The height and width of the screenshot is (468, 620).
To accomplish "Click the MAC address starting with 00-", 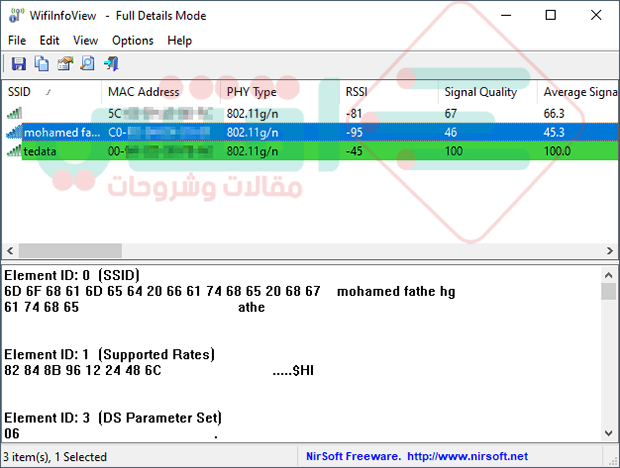I will click(161, 151).
